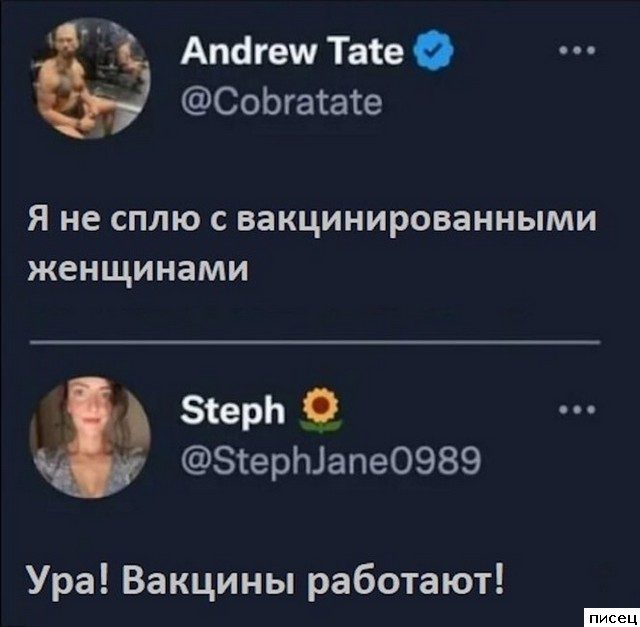The width and height of the screenshot is (640, 627).
Task: Click the 'писец' watermark label
Action: pos(612,617)
